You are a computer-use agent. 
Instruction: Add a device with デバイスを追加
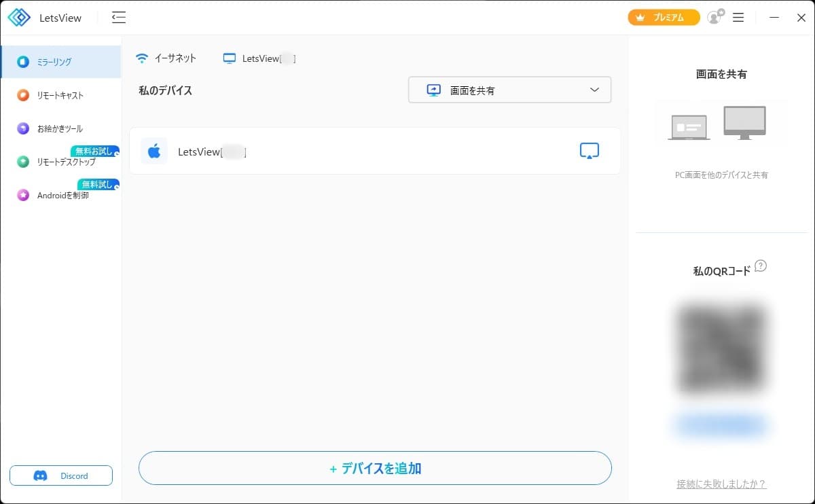coord(374,468)
